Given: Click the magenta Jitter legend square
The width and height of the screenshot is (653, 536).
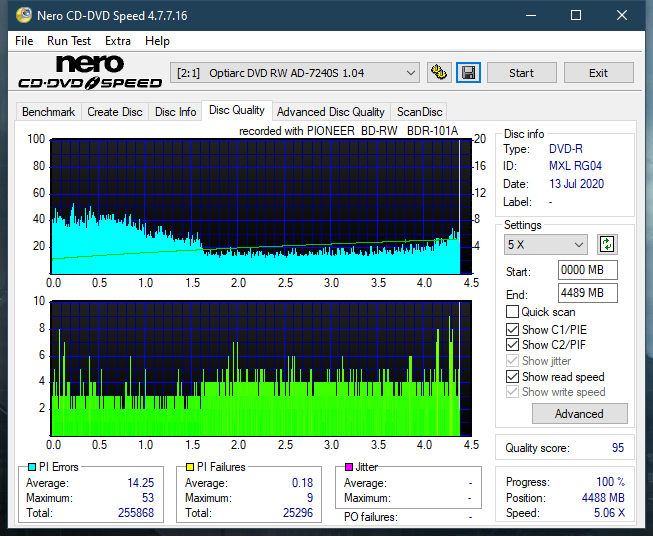Looking at the screenshot, I should (349, 467).
